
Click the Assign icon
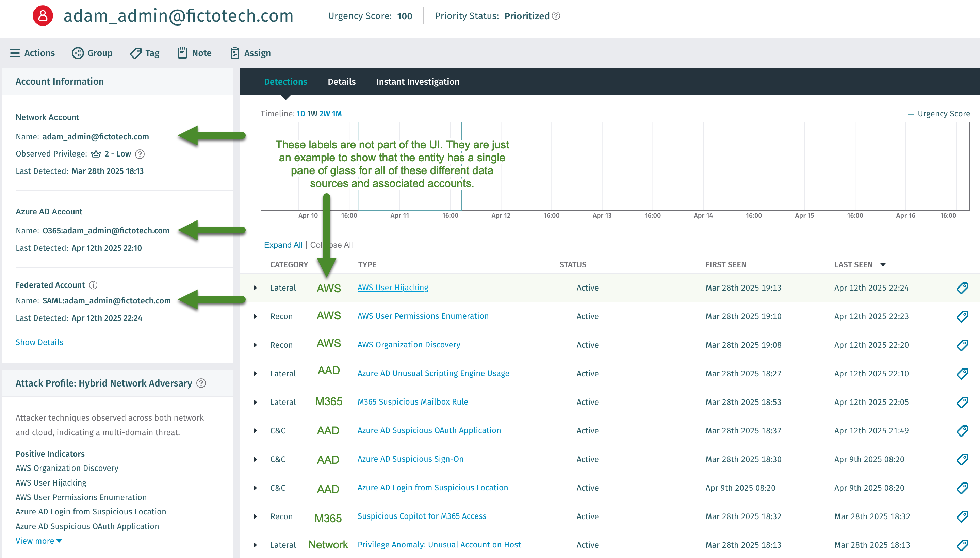tap(234, 53)
